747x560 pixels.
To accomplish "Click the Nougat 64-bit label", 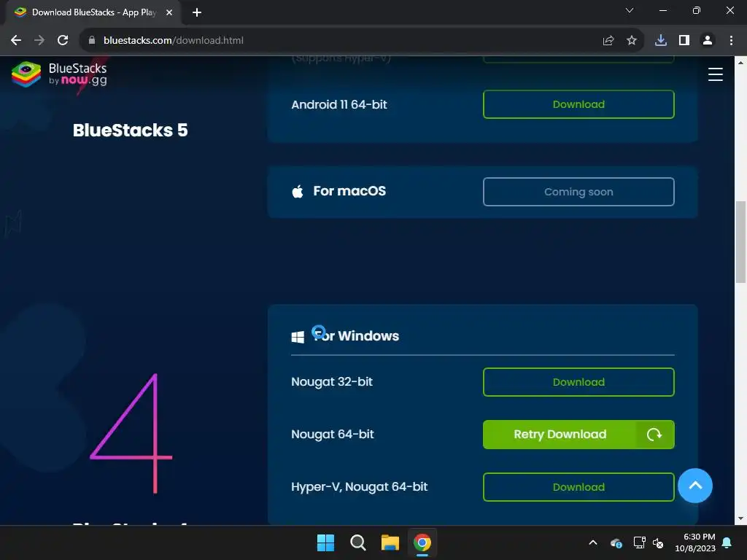I will click(333, 435).
